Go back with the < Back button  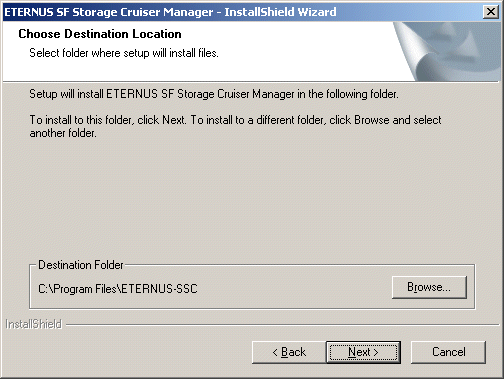coord(289,352)
